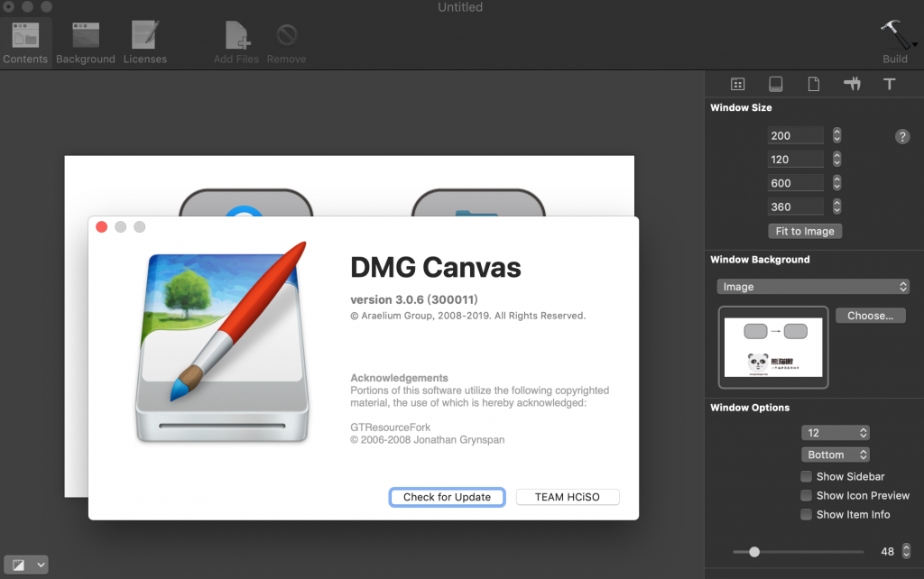924x579 pixels.
Task: Click the help question mark button
Action: [902, 137]
